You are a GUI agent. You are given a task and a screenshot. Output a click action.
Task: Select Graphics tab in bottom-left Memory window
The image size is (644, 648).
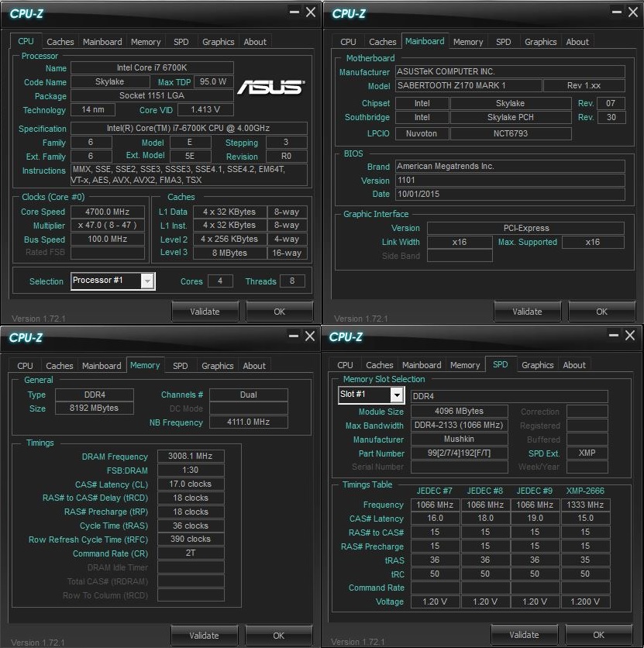click(x=217, y=366)
